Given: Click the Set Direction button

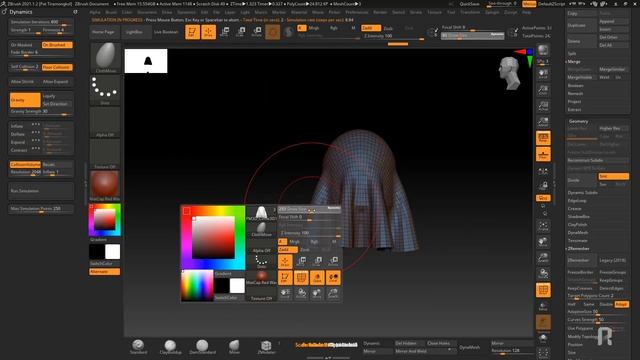Looking at the screenshot, I should pos(57,104).
